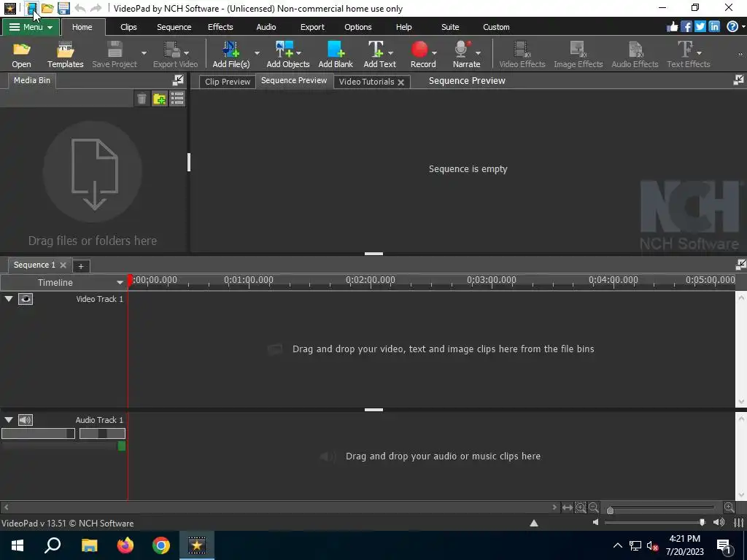Expand the Save Project dropdown arrow
Viewport: 747px width, 560px height.
(x=144, y=52)
